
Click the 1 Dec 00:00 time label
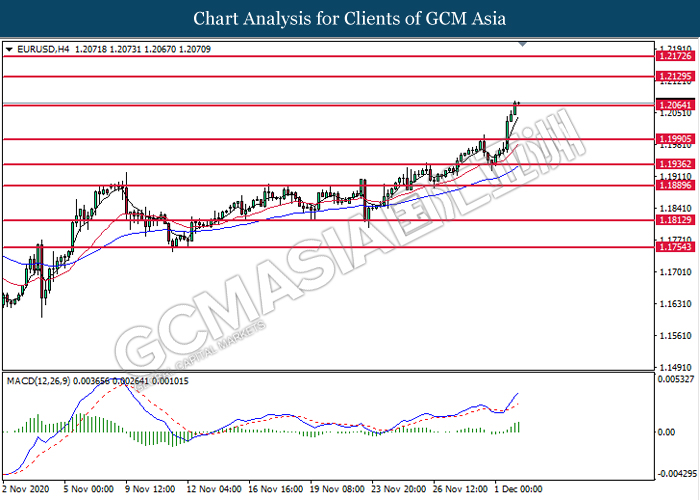coord(518,489)
